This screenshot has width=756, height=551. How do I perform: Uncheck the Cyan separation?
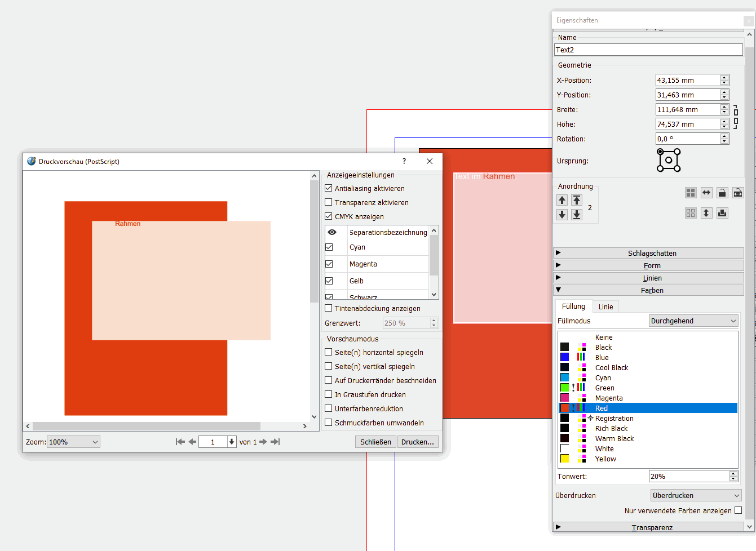(x=329, y=247)
